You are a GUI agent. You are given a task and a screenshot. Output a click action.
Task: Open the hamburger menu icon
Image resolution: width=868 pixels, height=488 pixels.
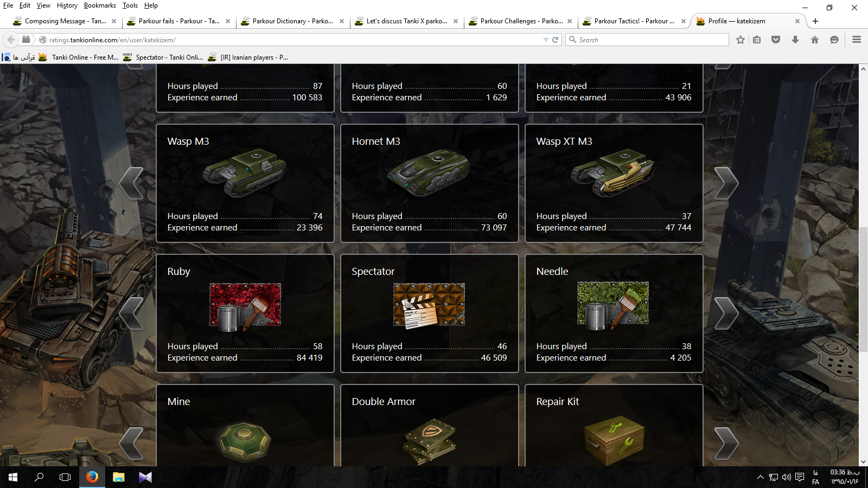857,40
